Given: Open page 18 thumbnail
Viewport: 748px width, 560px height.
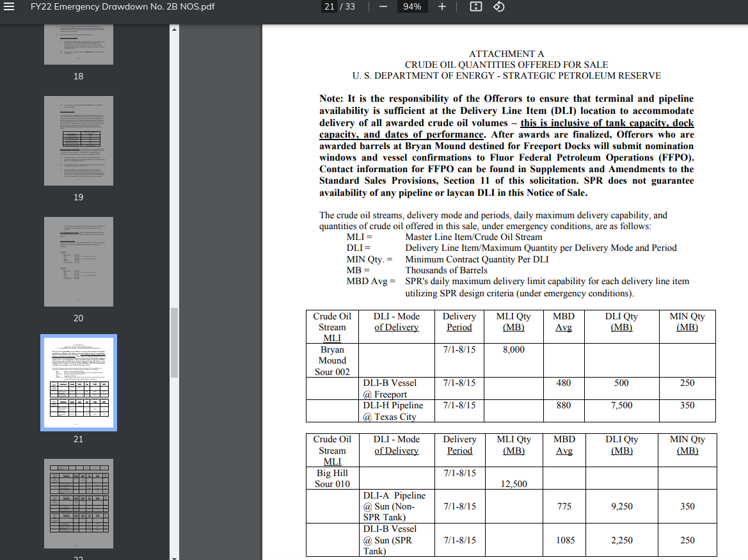Looking at the screenshot, I should pyautogui.click(x=79, y=44).
